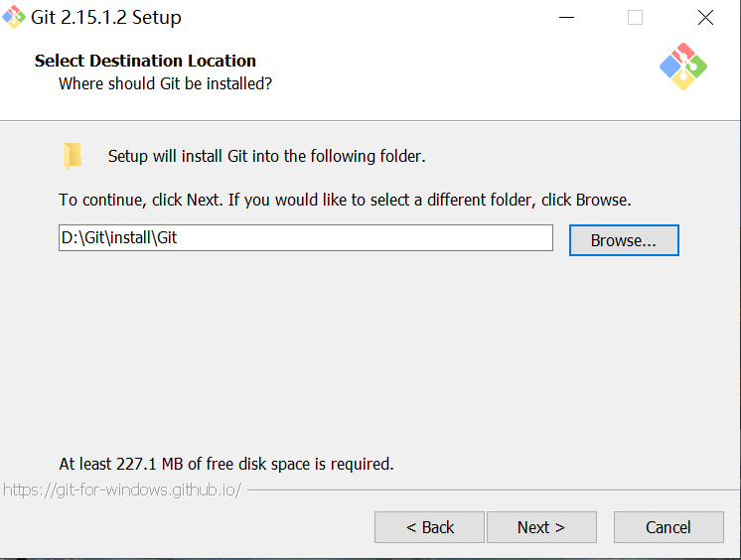Click the yellow folder icon
The height and width of the screenshot is (560, 741).
pos(73,156)
